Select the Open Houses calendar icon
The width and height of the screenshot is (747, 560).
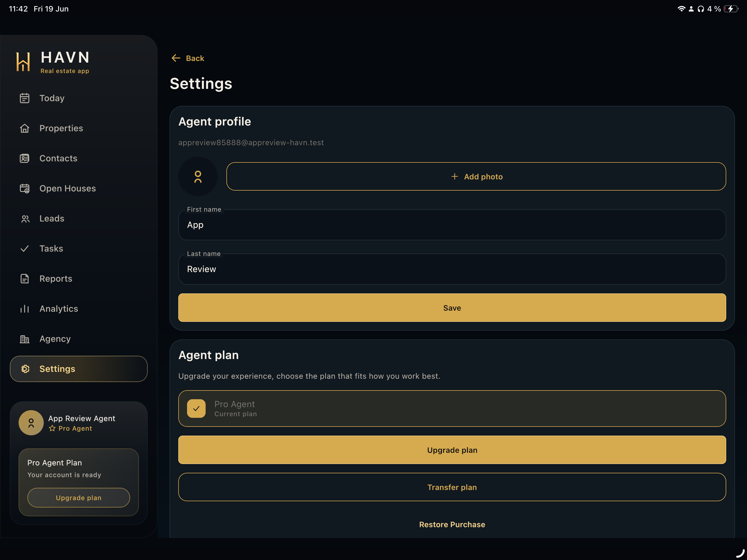[25, 188]
